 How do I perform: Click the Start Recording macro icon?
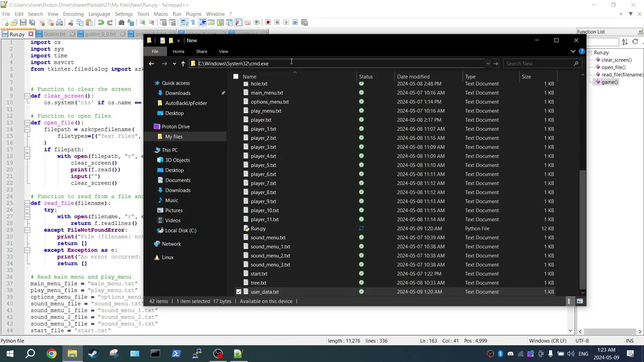[268, 22]
